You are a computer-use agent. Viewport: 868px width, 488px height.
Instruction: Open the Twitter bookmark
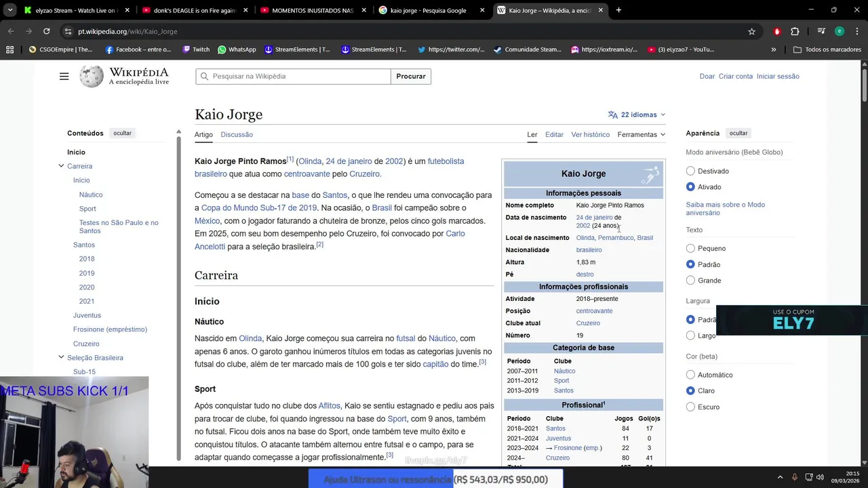pos(451,49)
